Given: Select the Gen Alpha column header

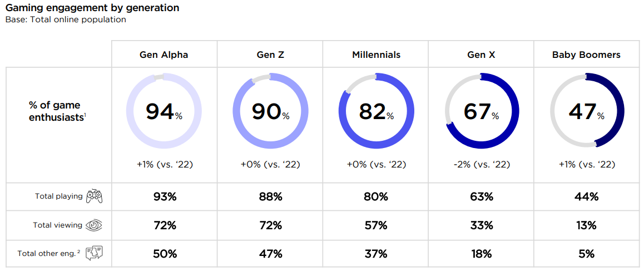Looking at the screenshot, I should click(164, 55).
